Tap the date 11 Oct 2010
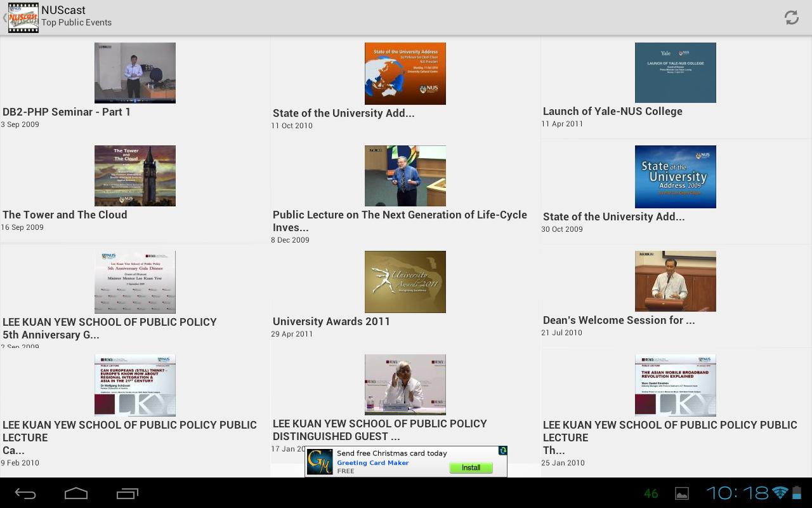 (292, 126)
